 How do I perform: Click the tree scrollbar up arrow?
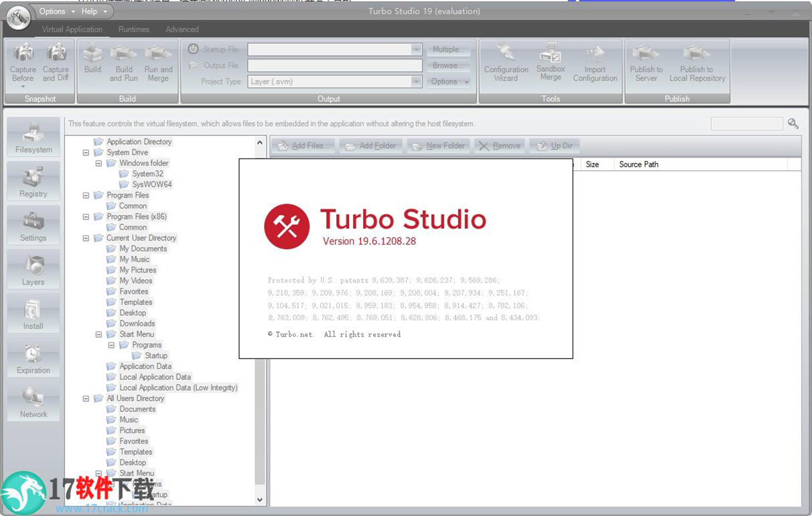pos(260,143)
